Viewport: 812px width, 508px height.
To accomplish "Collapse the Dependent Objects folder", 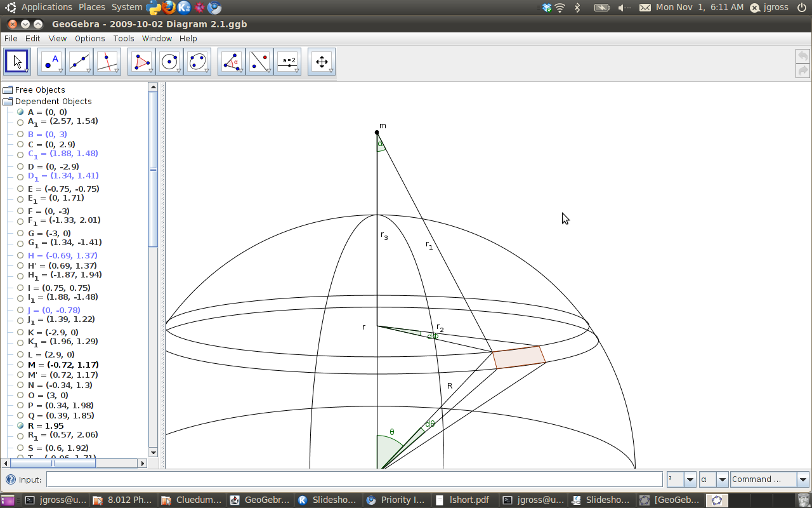I will pos(8,102).
